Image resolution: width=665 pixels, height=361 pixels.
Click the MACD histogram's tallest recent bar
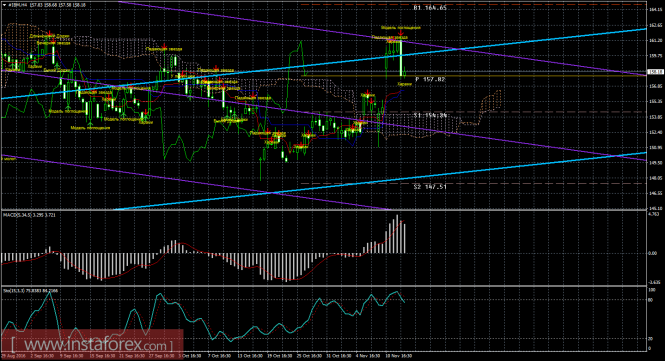click(397, 234)
